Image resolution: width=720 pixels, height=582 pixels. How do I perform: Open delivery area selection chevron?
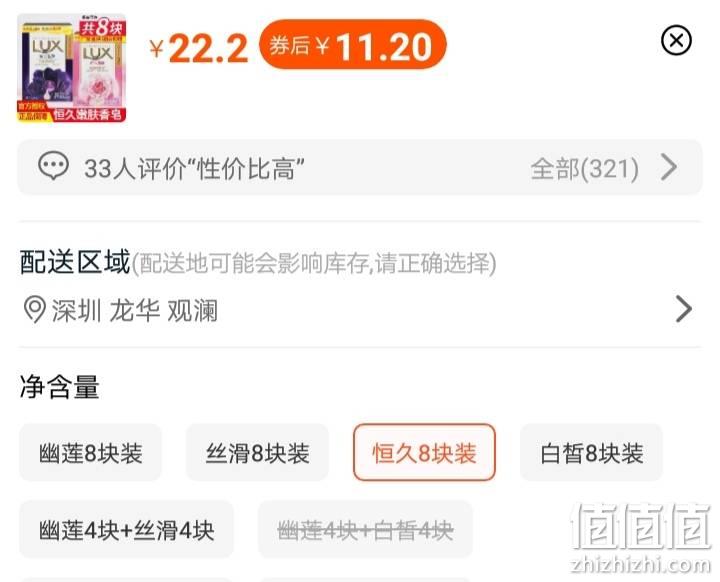tap(684, 309)
